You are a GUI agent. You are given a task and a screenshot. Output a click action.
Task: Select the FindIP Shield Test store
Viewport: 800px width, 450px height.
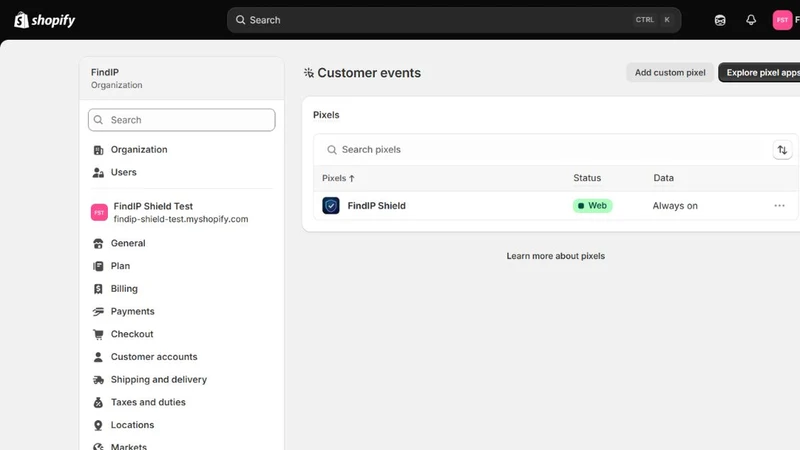point(181,212)
